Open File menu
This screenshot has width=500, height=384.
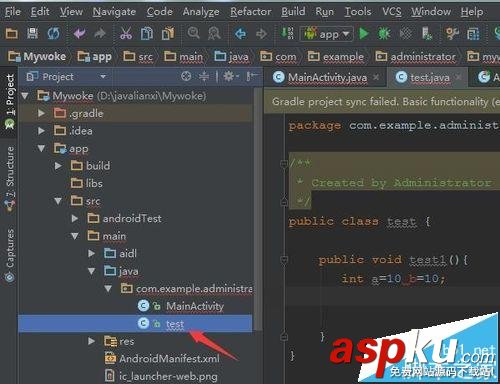tap(13, 12)
